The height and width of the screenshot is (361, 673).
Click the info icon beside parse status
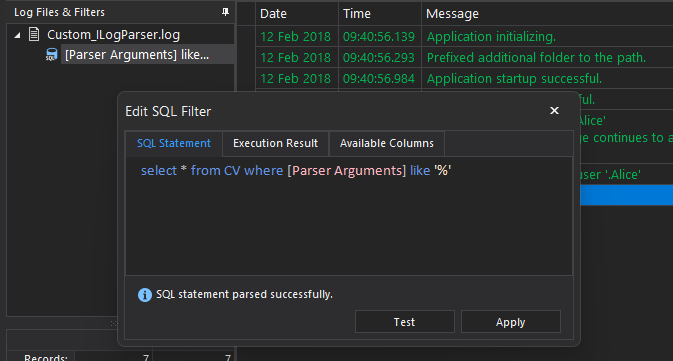pyautogui.click(x=145, y=295)
